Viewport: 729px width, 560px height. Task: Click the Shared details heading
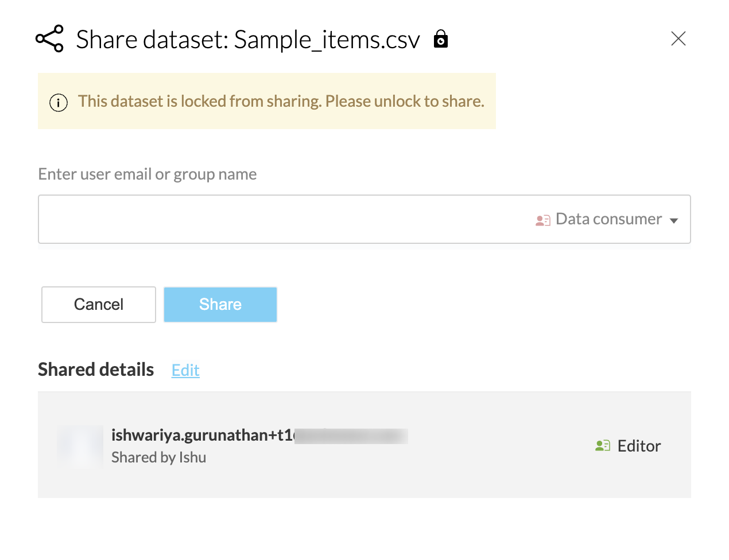pyautogui.click(x=96, y=370)
